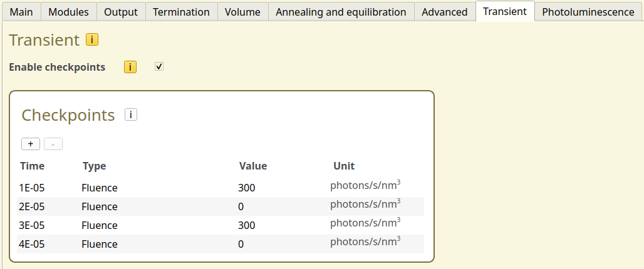Screen dimensions: 644x269
Task: Click value 300 in the 3E-05 row
Action: pos(247,225)
